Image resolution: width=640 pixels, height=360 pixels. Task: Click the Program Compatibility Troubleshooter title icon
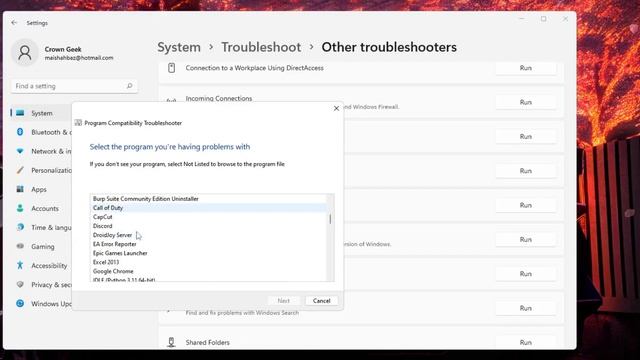78,123
